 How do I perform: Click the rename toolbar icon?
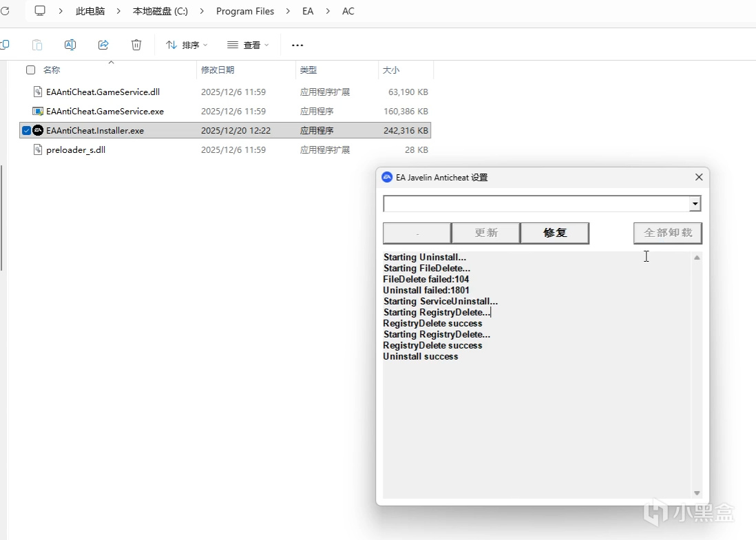[x=70, y=45]
